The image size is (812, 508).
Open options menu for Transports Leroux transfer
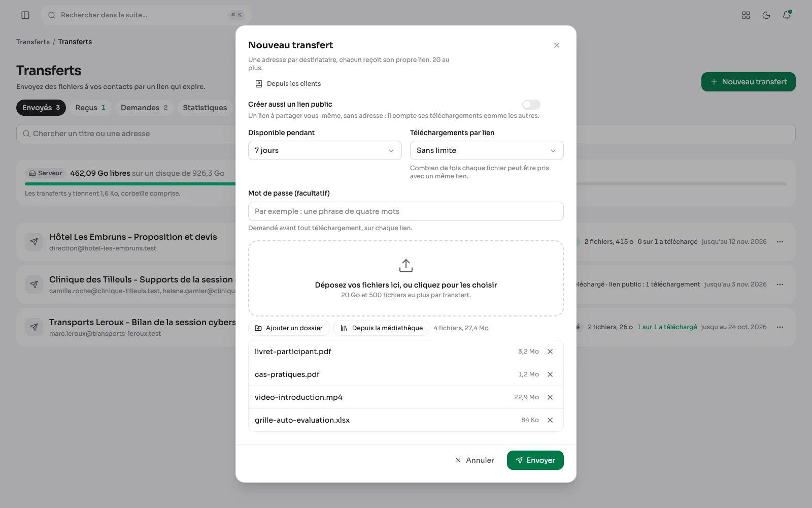(780, 327)
